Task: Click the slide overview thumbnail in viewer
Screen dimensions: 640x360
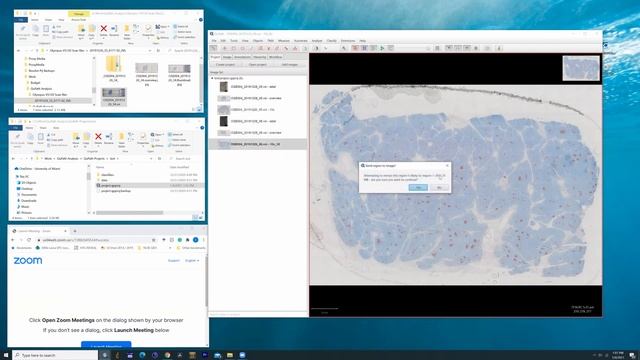Action: coord(581,68)
